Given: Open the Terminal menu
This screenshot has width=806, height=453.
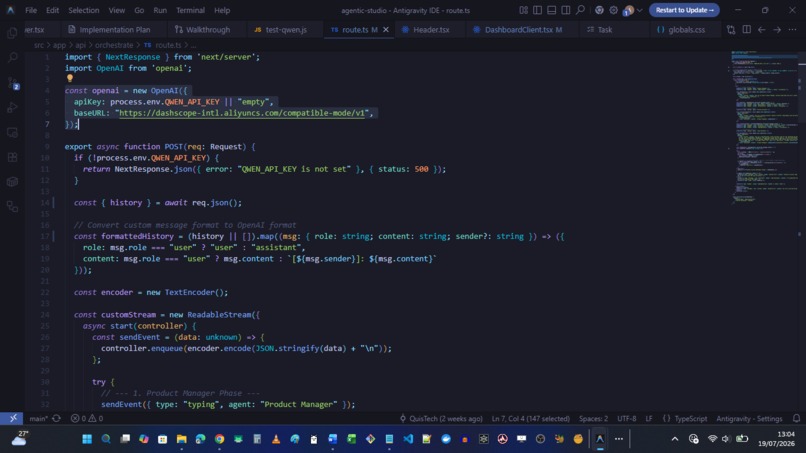Looking at the screenshot, I should tap(190, 10).
